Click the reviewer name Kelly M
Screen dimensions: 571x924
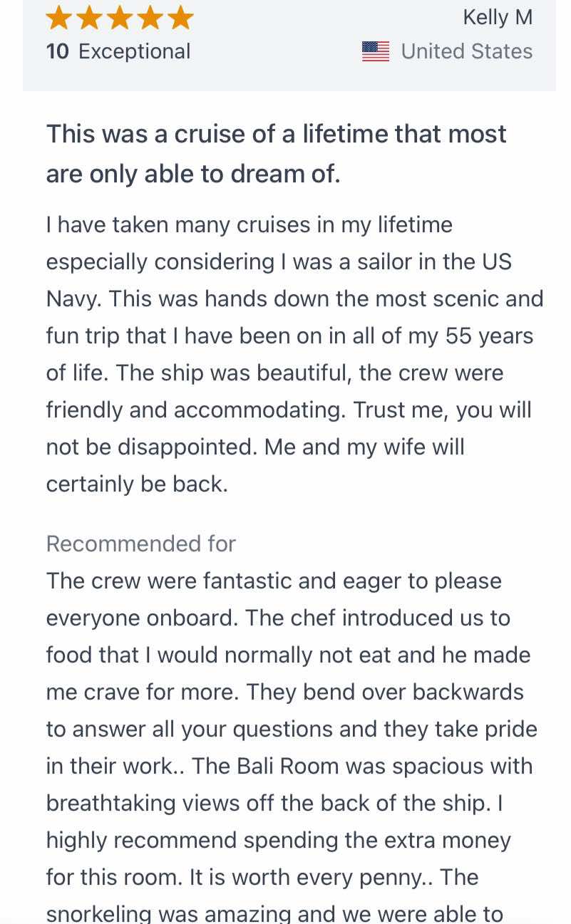tap(498, 17)
